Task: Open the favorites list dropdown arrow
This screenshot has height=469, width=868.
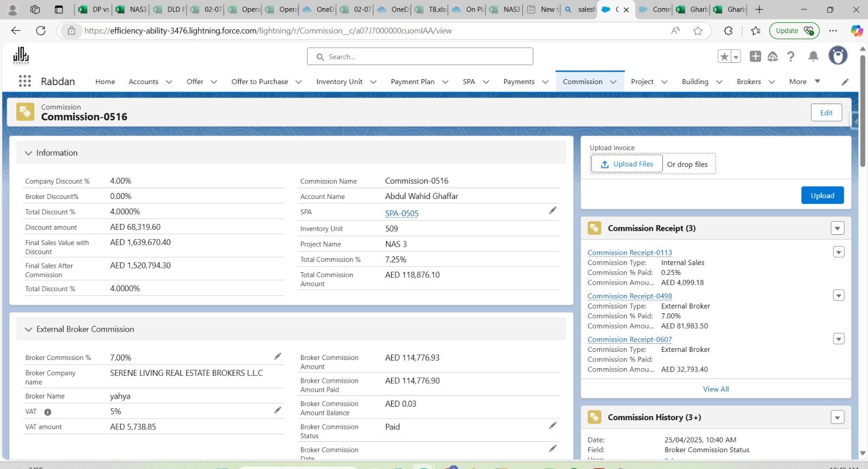Action: [x=736, y=56]
